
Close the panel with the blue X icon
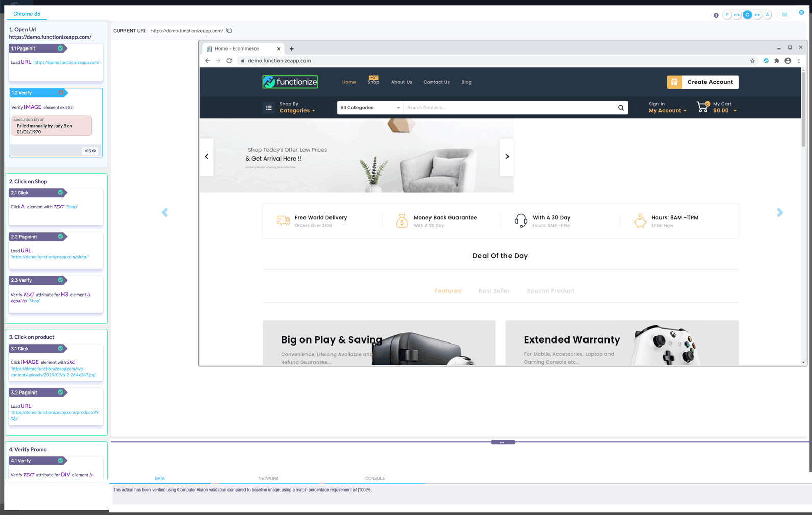pyautogui.click(x=801, y=13)
